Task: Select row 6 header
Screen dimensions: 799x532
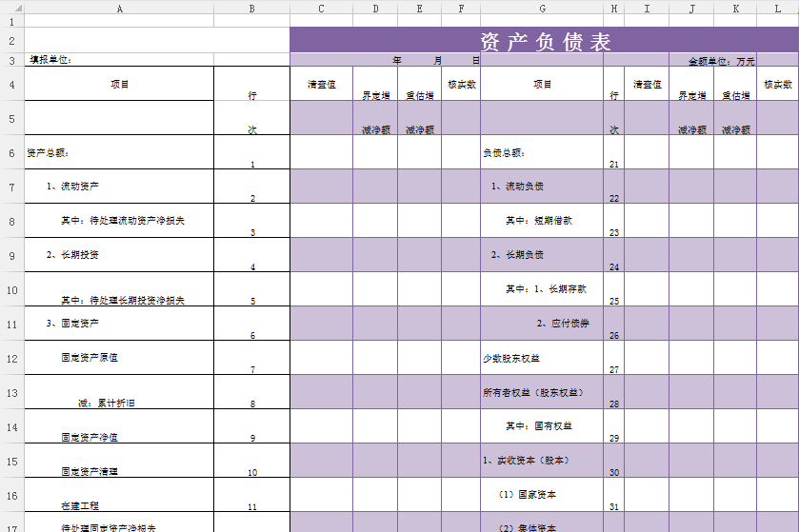Action: point(11,152)
